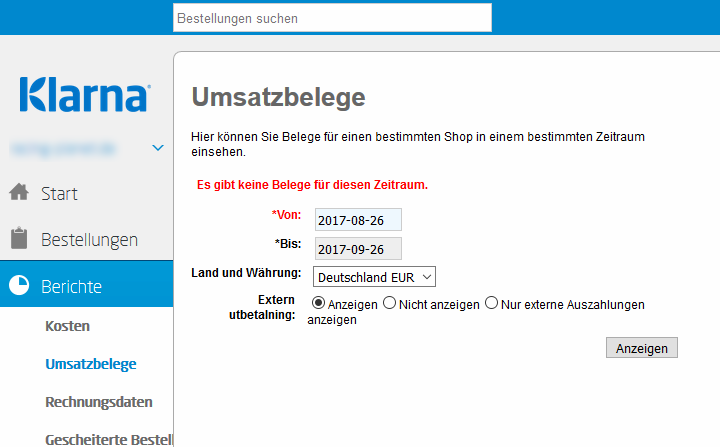Click the Von date field
This screenshot has width=720, height=447.
(x=357, y=220)
